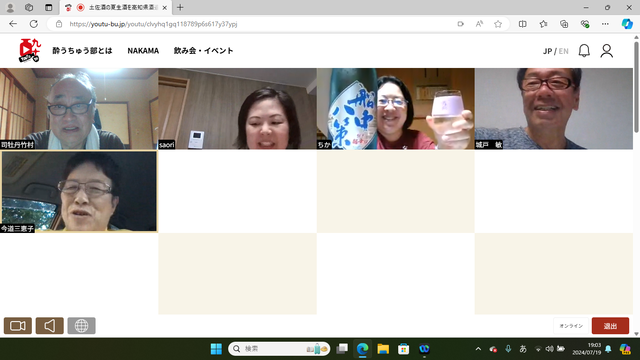Open Microsoft Edge from taskbar
The image size is (640, 360).
[x=362, y=349]
